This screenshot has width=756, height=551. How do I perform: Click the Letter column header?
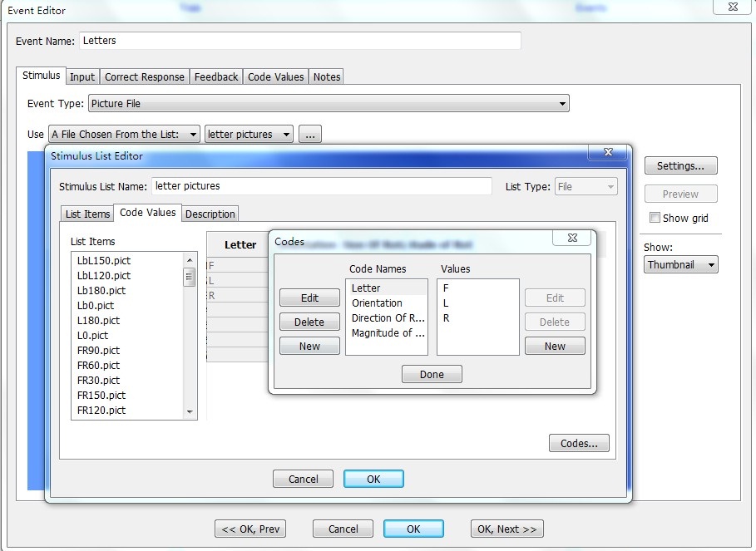(240, 244)
